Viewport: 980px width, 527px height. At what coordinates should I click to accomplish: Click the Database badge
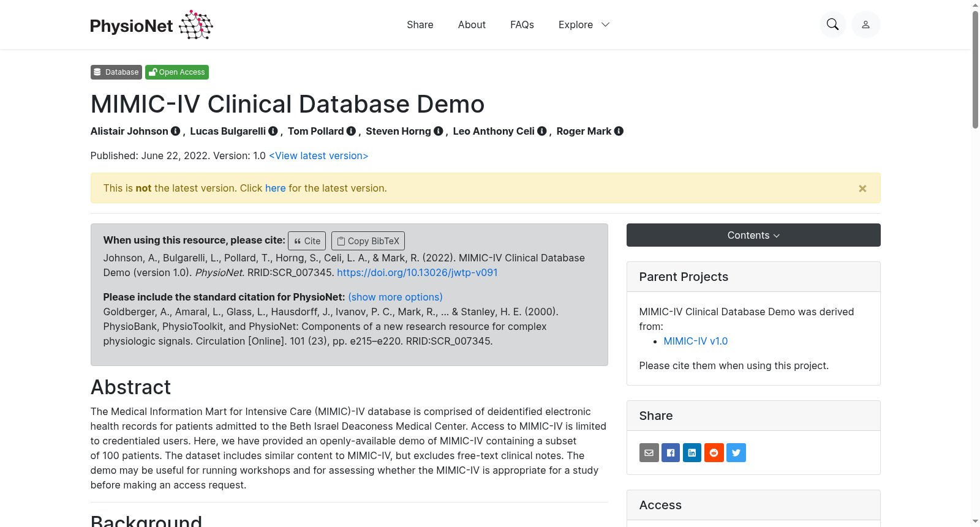[116, 72]
